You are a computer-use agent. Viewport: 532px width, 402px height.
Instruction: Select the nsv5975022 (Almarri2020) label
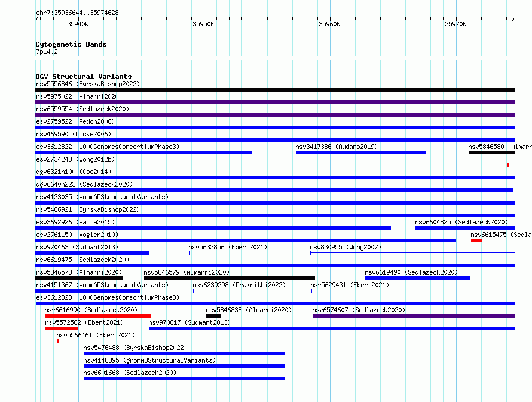[x=79, y=96]
